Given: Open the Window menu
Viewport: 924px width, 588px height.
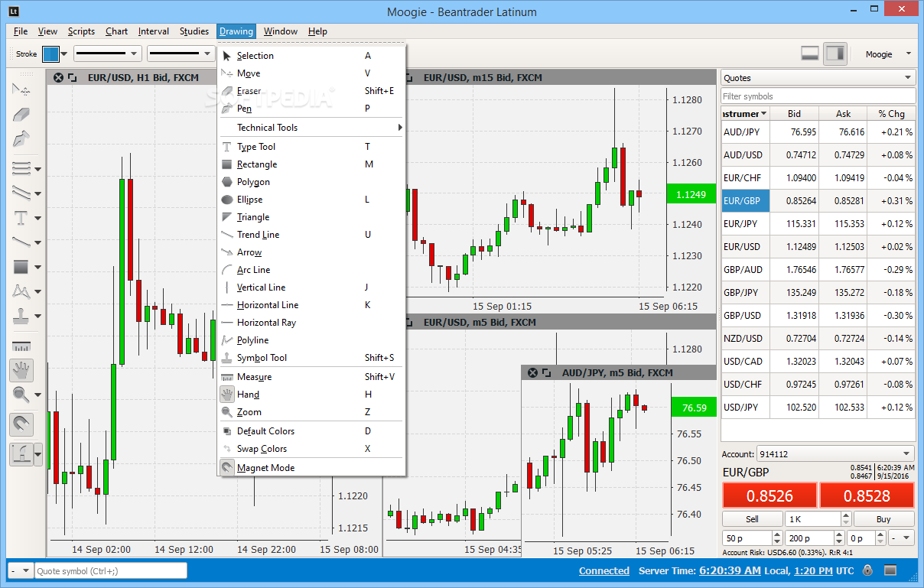Looking at the screenshot, I should (x=281, y=31).
